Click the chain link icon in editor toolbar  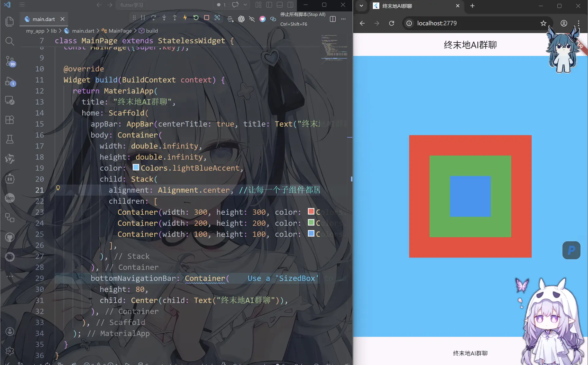pyautogui.click(x=273, y=19)
